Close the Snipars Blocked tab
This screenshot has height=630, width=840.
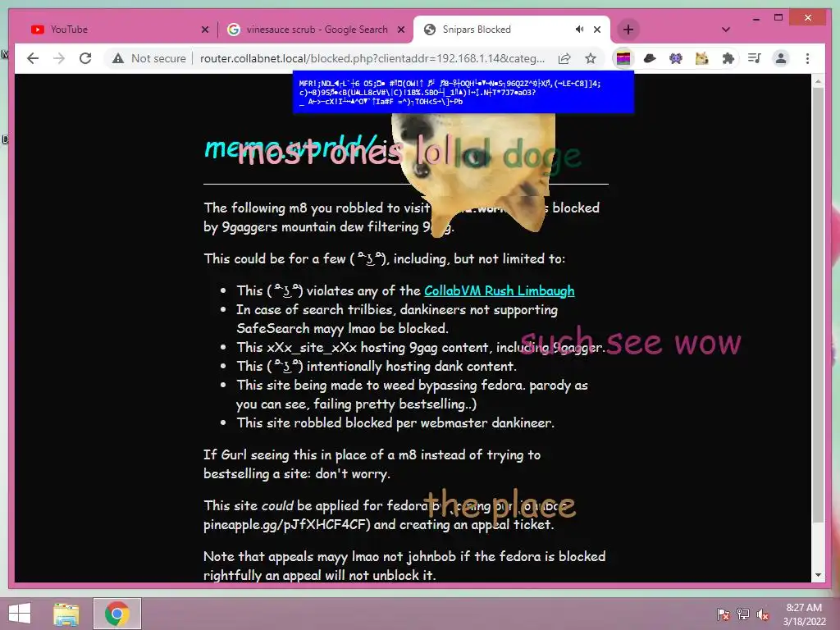coord(597,30)
